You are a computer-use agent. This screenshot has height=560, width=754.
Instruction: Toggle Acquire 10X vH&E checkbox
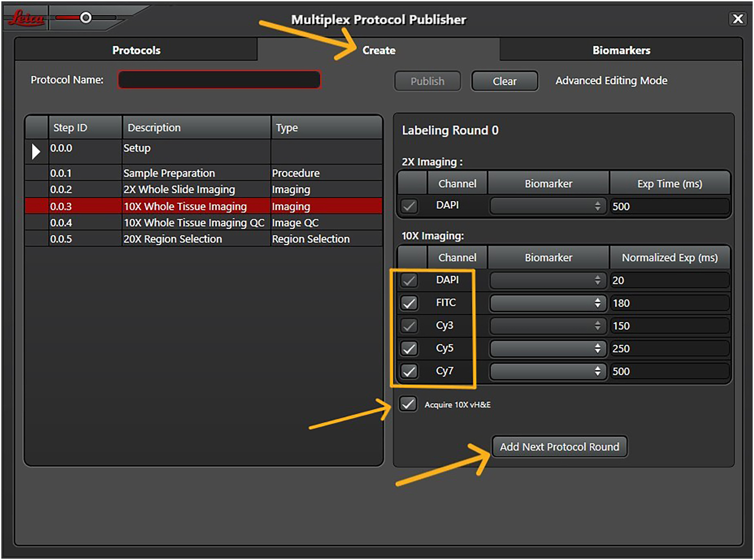point(408,404)
